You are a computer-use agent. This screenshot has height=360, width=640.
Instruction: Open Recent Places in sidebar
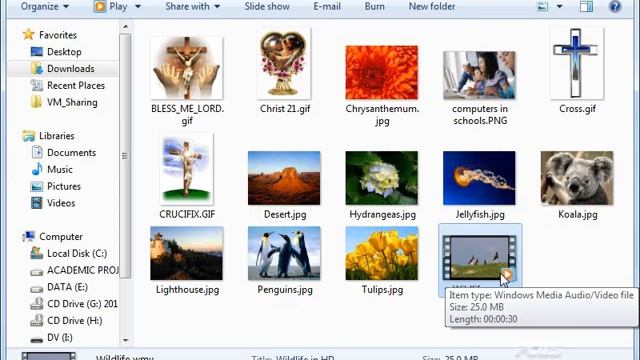[76, 85]
